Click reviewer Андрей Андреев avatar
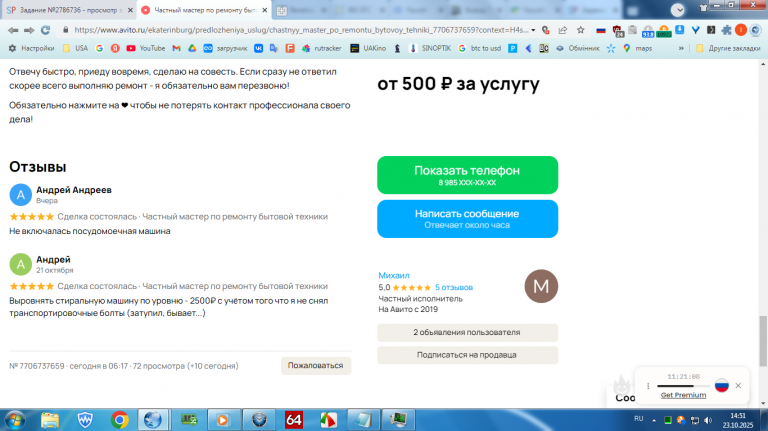 [x=21, y=194]
